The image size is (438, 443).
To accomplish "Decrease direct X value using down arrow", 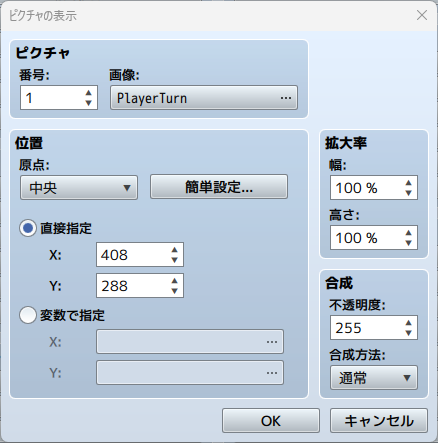I will point(174,260).
